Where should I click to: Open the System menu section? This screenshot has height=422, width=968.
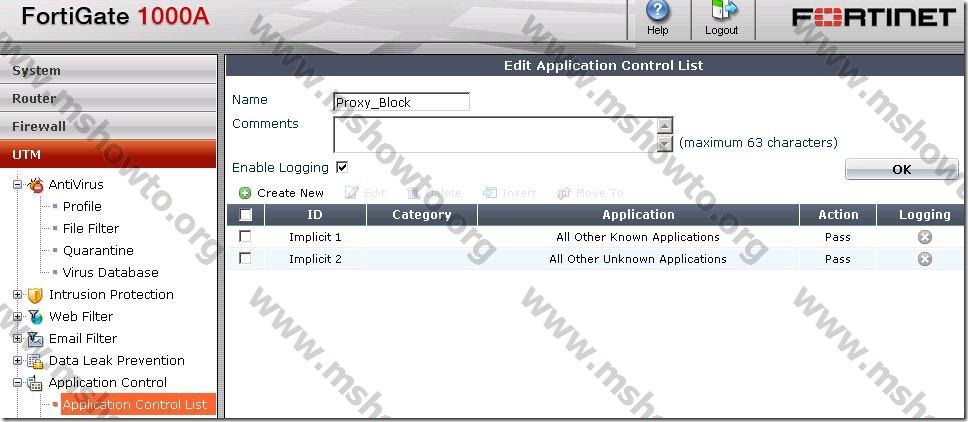[108, 70]
